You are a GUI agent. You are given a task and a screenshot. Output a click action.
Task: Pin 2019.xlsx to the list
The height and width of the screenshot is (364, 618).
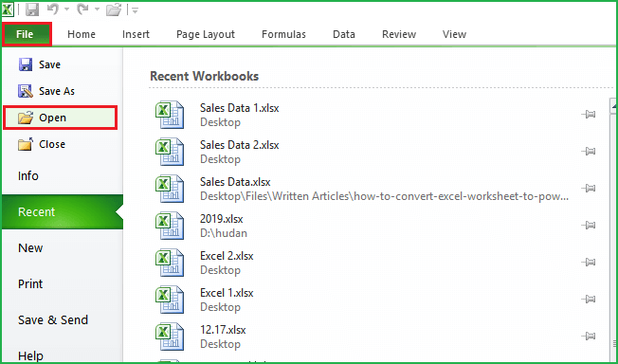(x=589, y=226)
